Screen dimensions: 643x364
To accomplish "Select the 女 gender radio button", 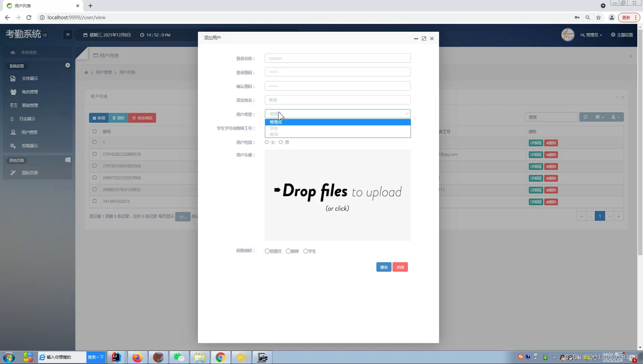I will [x=267, y=142].
